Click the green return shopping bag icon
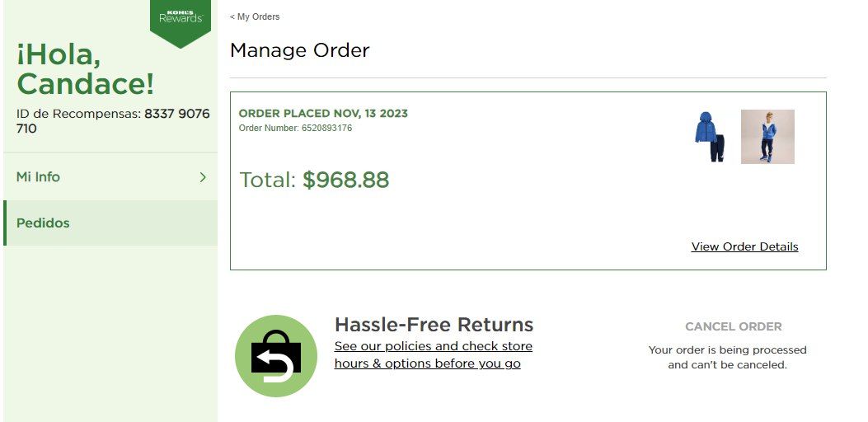The width and height of the screenshot is (868, 422). tap(276, 356)
